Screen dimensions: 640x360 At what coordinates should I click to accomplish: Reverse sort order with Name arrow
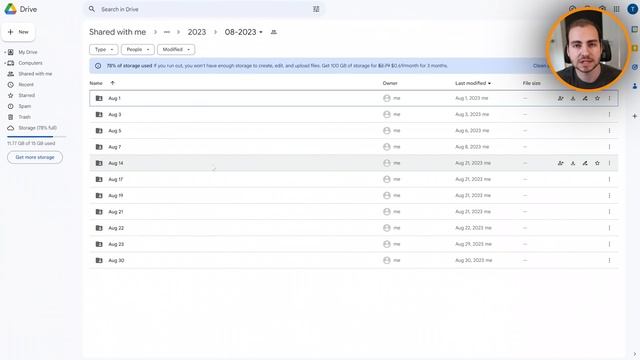click(x=112, y=83)
